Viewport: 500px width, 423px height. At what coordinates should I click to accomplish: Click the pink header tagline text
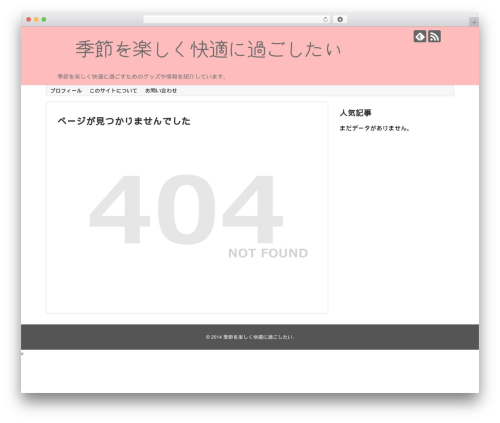pyautogui.click(x=142, y=77)
